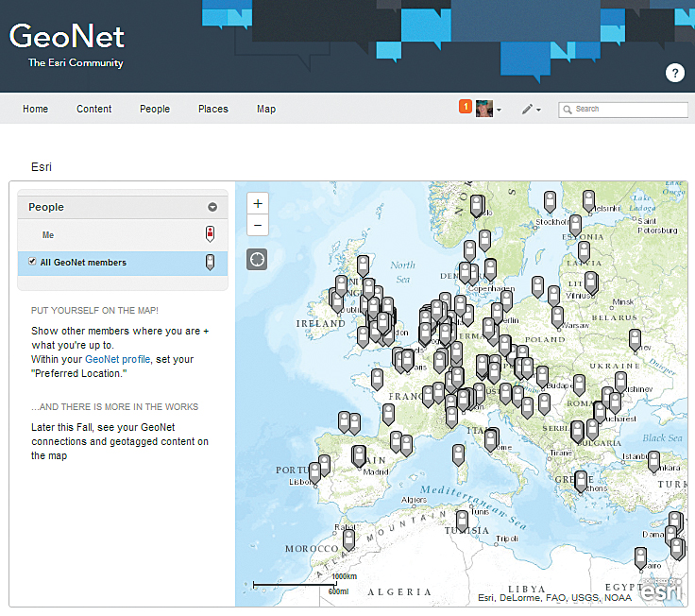Focus the Search input field
Image resolution: width=695 pixels, height=616 pixels.
623,109
